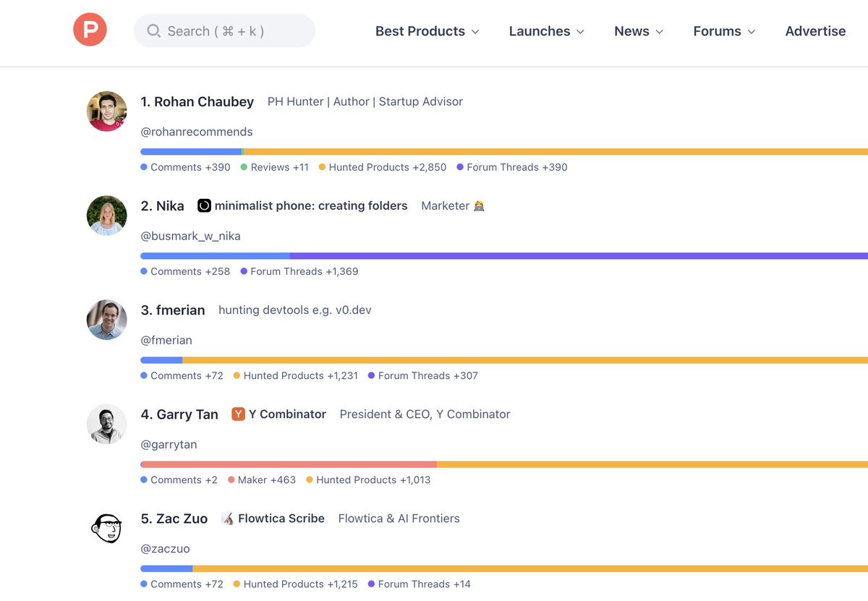Click Rohan's orange hunted products bar
Screen dimensions: 868x601
click(x=556, y=152)
